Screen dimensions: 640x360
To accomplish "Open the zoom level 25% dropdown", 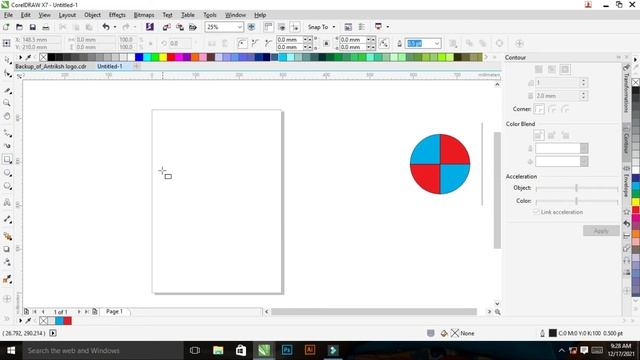I will pyautogui.click(x=239, y=27).
